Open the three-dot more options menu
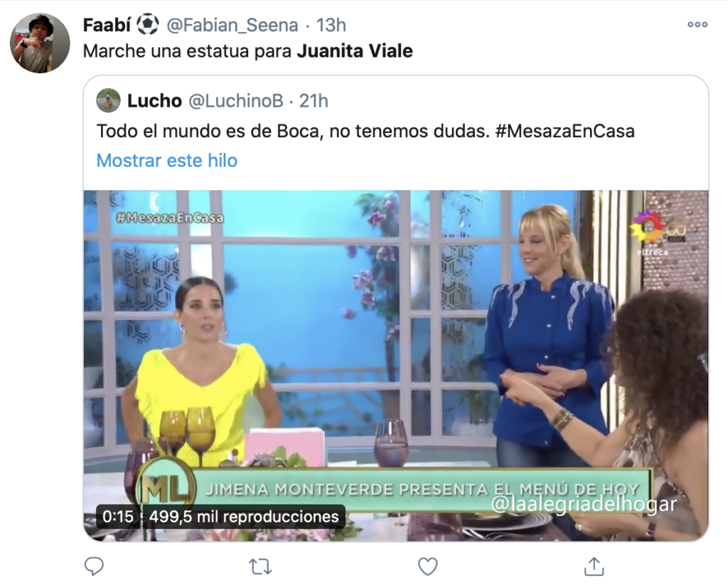The width and height of the screenshot is (728, 585). pos(697,25)
